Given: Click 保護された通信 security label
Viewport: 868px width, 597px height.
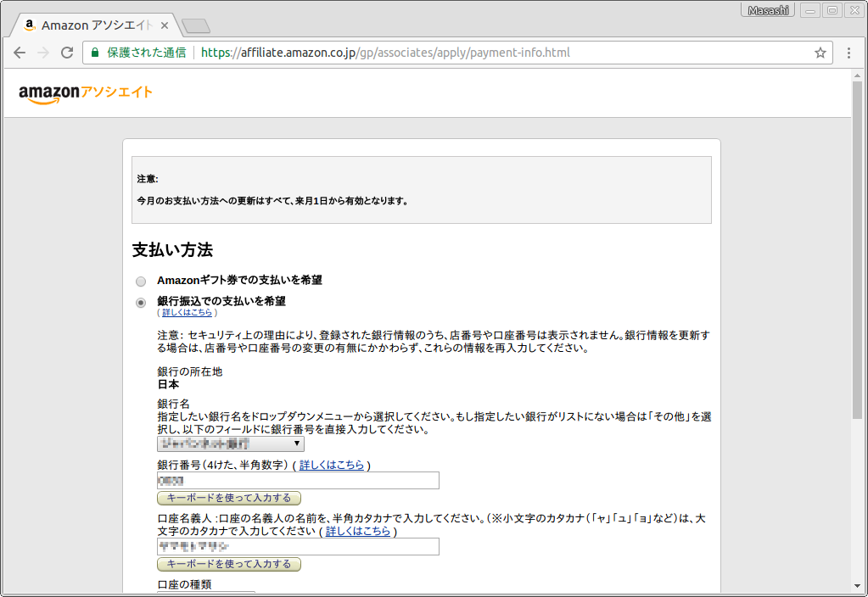Looking at the screenshot, I should 146,53.
